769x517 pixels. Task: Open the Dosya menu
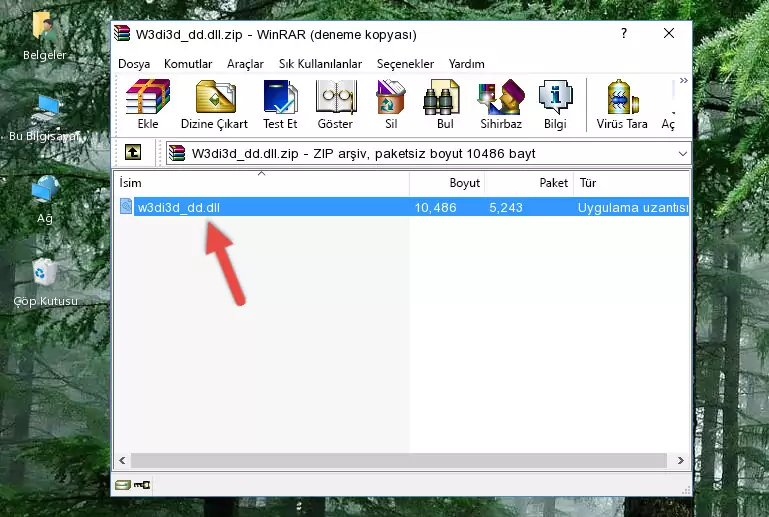[x=134, y=64]
